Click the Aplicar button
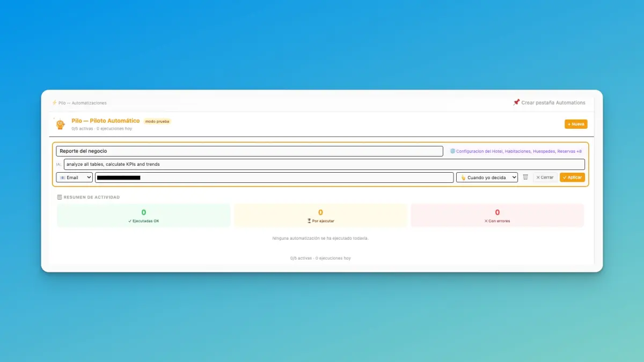644x362 pixels. pos(572,178)
